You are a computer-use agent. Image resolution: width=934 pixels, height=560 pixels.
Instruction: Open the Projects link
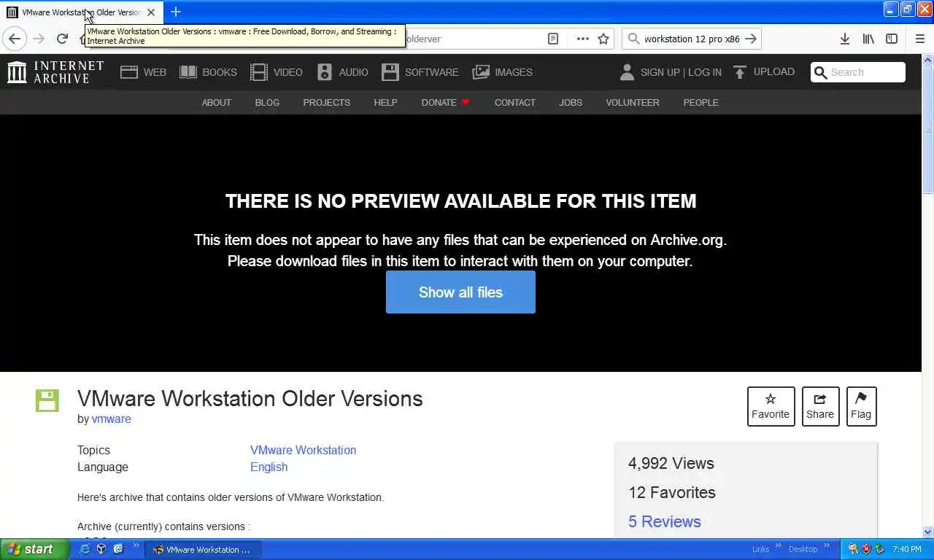point(326,102)
